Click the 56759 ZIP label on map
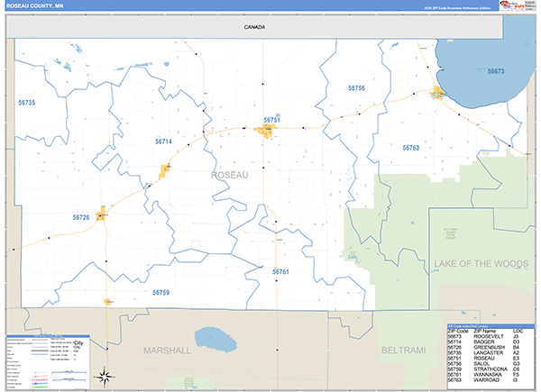This screenshot has width=541, height=392. [160, 292]
